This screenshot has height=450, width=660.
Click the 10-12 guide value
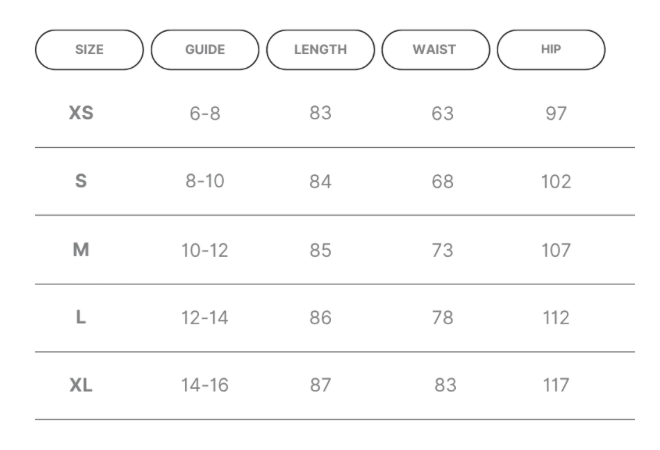pos(205,250)
